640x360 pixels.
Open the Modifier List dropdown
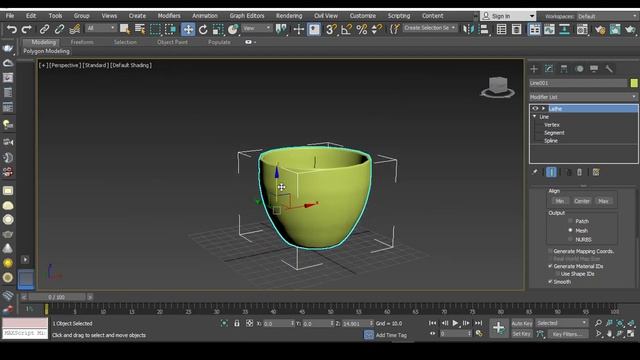(x=583, y=97)
